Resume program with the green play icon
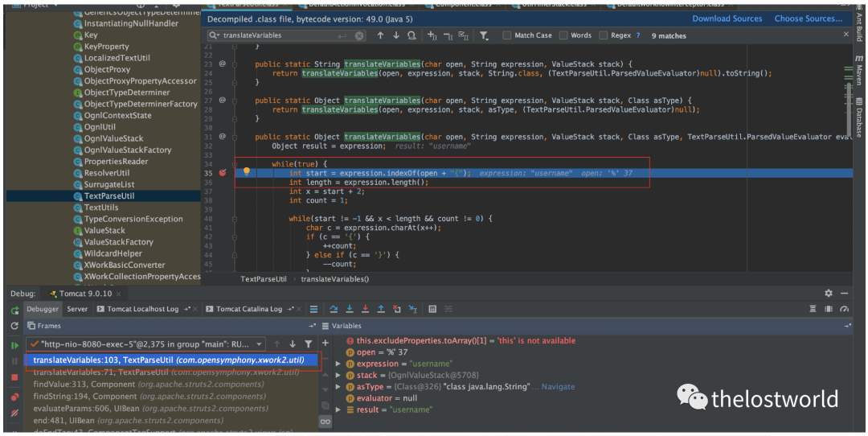The height and width of the screenshot is (436, 868). (14, 345)
